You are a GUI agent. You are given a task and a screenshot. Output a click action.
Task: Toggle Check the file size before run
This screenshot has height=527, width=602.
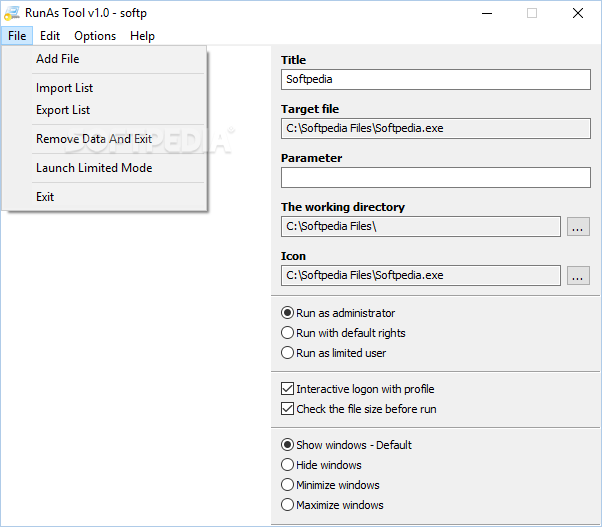(x=359, y=409)
